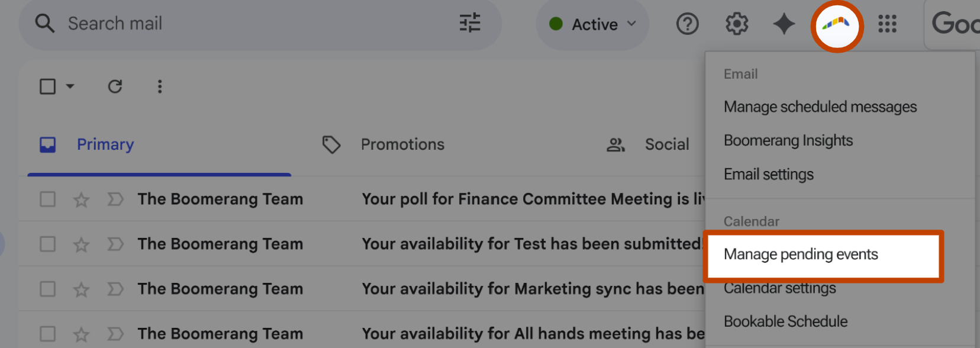Screen dimensions: 980x348
Task: Open the Boomerang icon menu
Action: [x=836, y=25]
